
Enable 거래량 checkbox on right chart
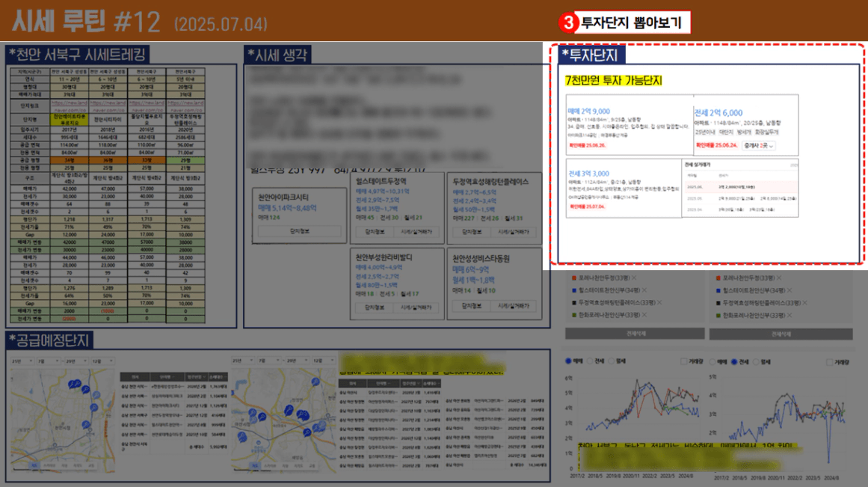(829, 361)
